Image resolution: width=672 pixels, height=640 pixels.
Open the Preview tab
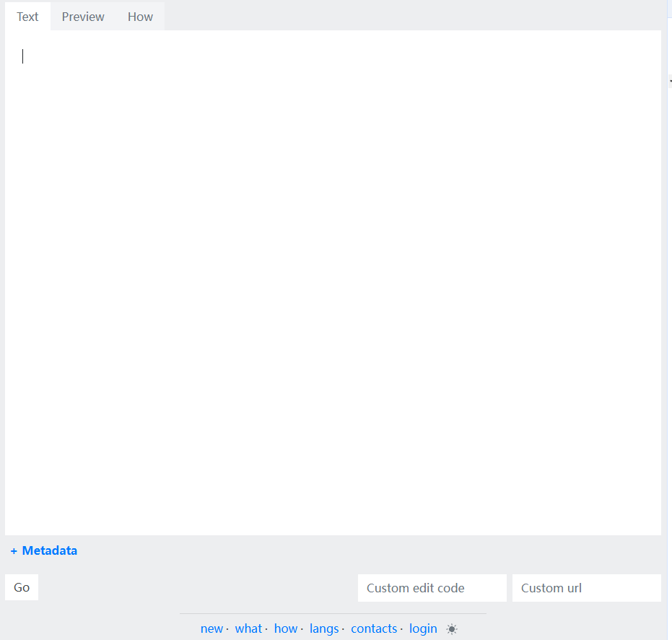83,17
